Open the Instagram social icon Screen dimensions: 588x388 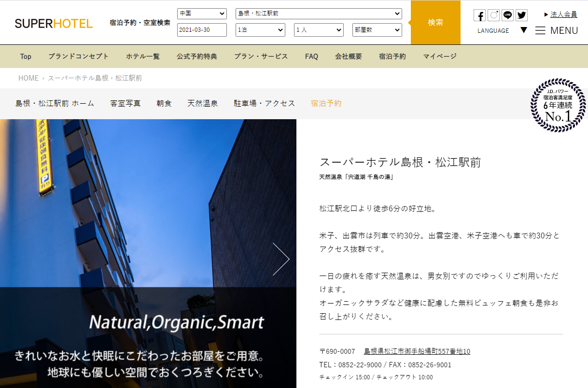[x=493, y=15]
